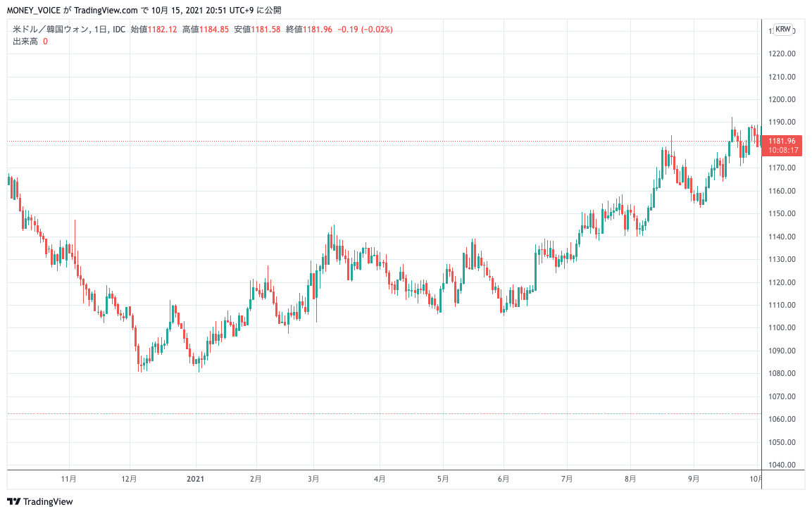Click the red current price label 1181.96

[x=782, y=141]
